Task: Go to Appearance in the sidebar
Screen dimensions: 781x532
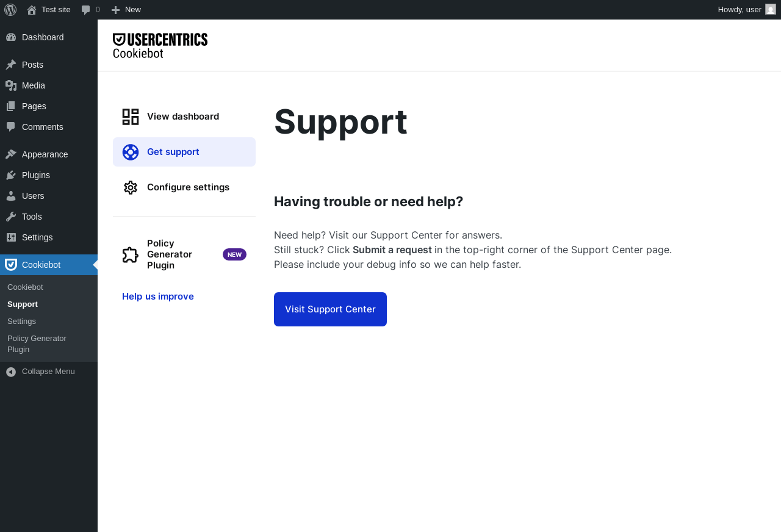Action: [x=45, y=154]
